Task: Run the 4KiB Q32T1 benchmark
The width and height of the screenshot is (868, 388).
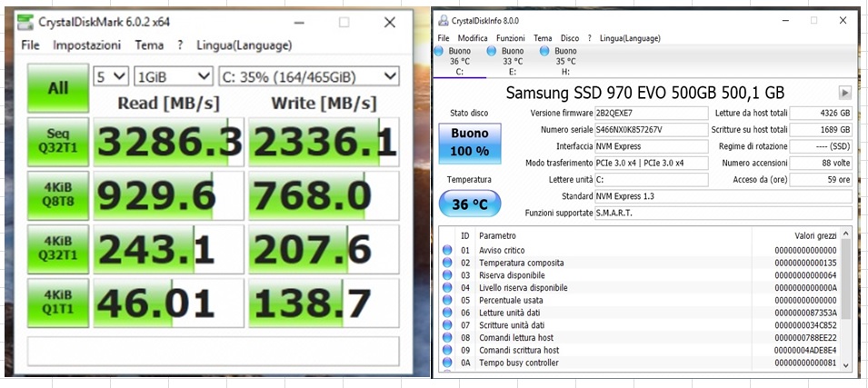Action: pos(58,249)
